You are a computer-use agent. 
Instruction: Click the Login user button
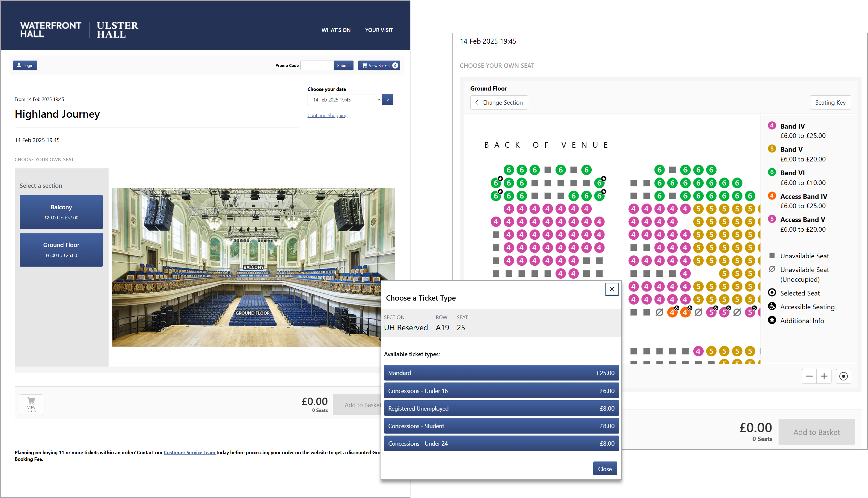point(25,65)
